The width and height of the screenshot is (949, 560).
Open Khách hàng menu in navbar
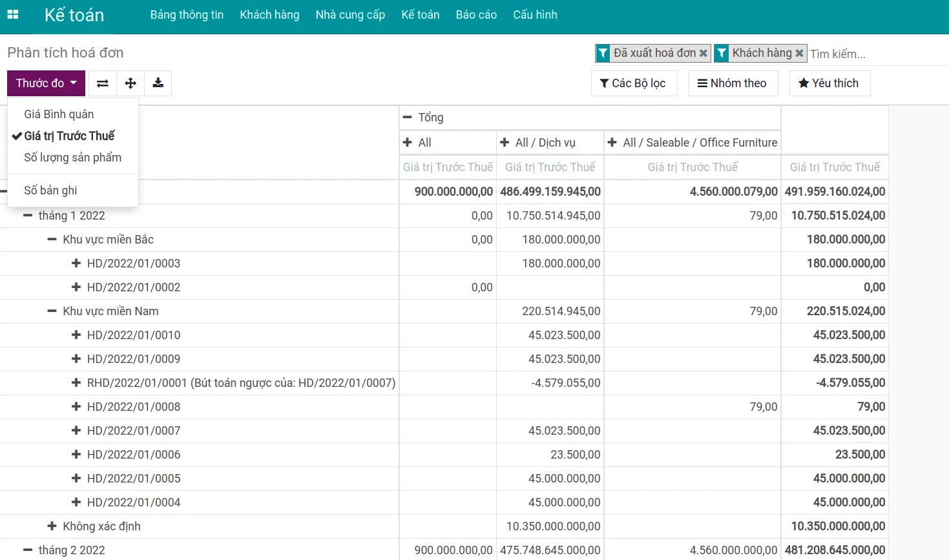[x=269, y=15]
